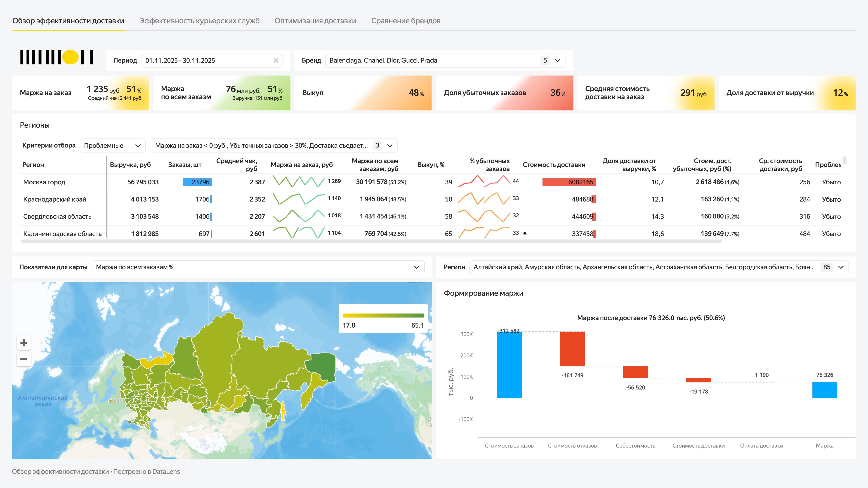Click the red Стоимость доставки waterfall bar
This screenshot has width=868, height=488.
698,380
